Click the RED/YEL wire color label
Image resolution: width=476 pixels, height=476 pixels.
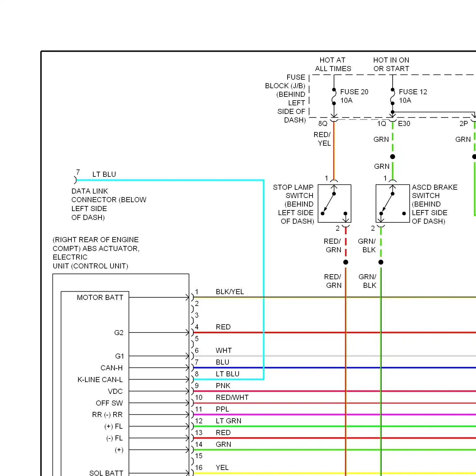click(x=322, y=139)
